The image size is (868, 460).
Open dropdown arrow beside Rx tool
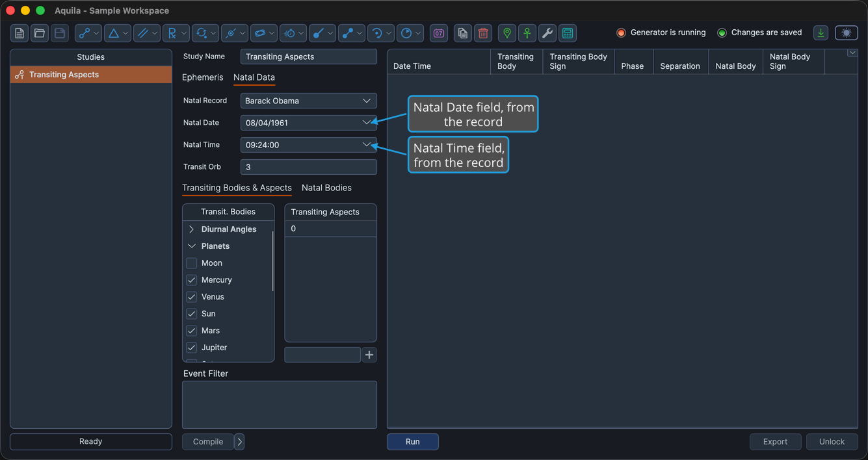(x=184, y=33)
